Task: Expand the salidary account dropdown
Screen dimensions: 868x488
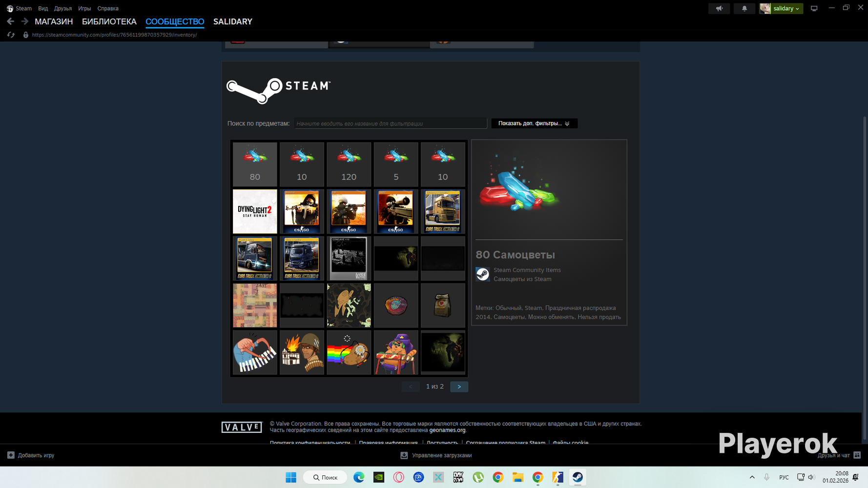Action: tap(781, 8)
